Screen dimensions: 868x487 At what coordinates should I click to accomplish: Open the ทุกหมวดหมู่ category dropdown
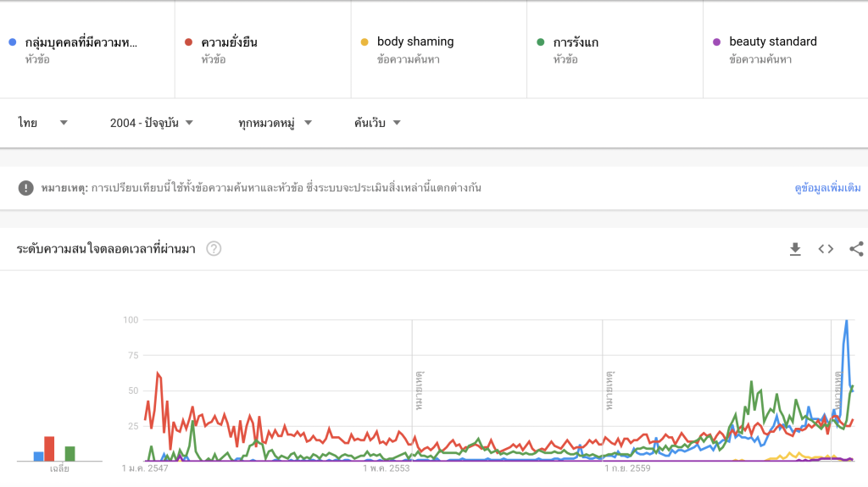275,123
